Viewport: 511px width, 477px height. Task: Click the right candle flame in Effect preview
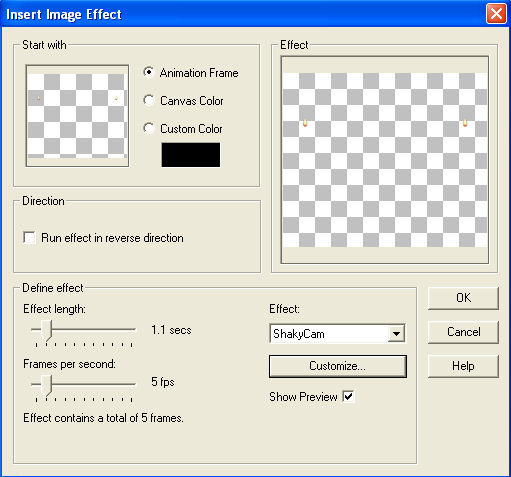[x=465, y=123]
